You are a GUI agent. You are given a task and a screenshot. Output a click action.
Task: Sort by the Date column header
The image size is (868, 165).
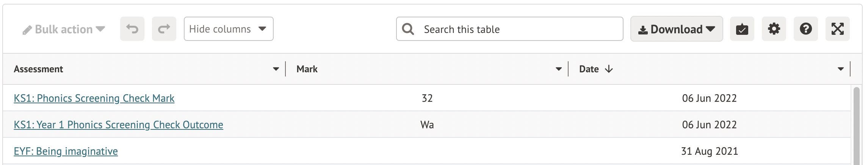coord(589,69)
